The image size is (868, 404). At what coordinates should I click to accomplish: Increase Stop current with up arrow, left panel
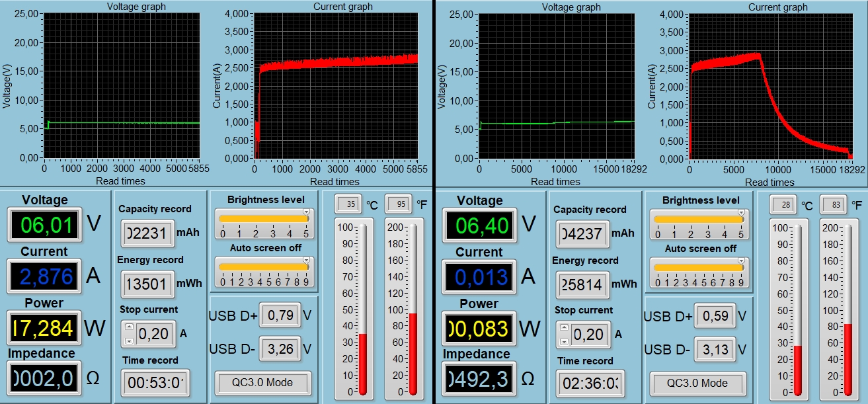[130, 328]
